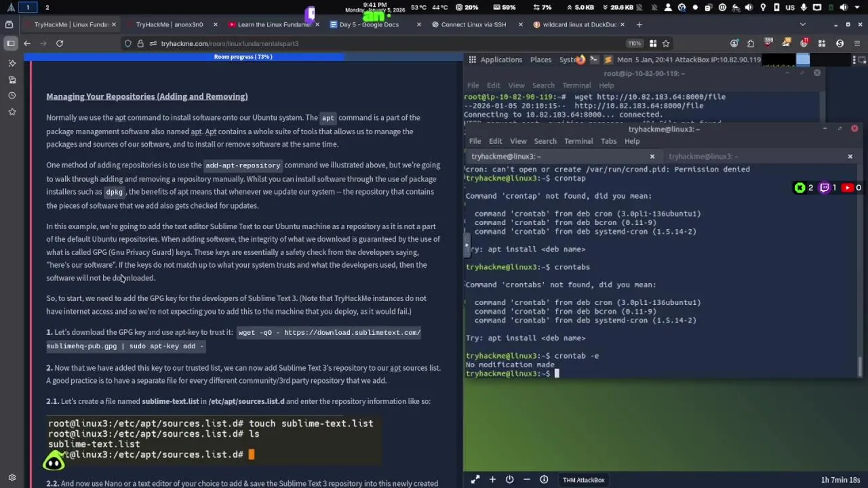Click the terminal scrollbar in tryhackme@linux3 window
Image resolution: width=868 pixels, height=488 pixels.
(860, 366)
